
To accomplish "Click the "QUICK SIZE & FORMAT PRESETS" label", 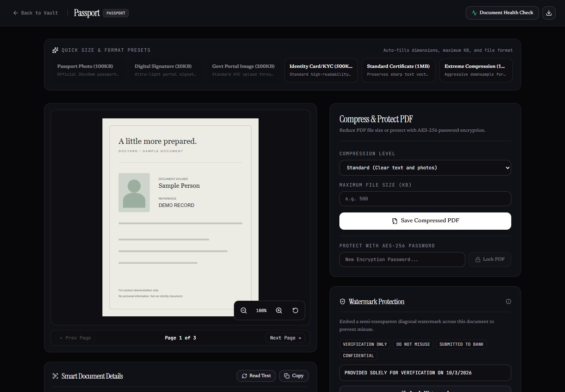I will pos(106,50).
